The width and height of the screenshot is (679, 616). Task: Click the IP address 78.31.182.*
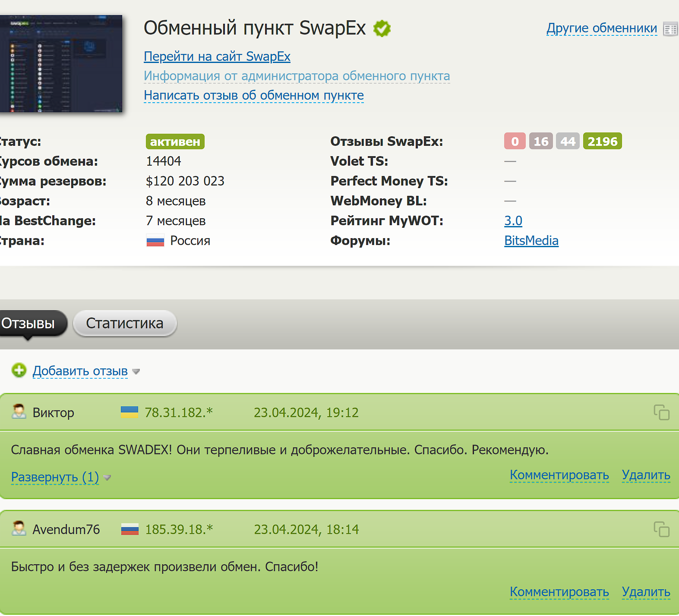[x=179, y=412]
